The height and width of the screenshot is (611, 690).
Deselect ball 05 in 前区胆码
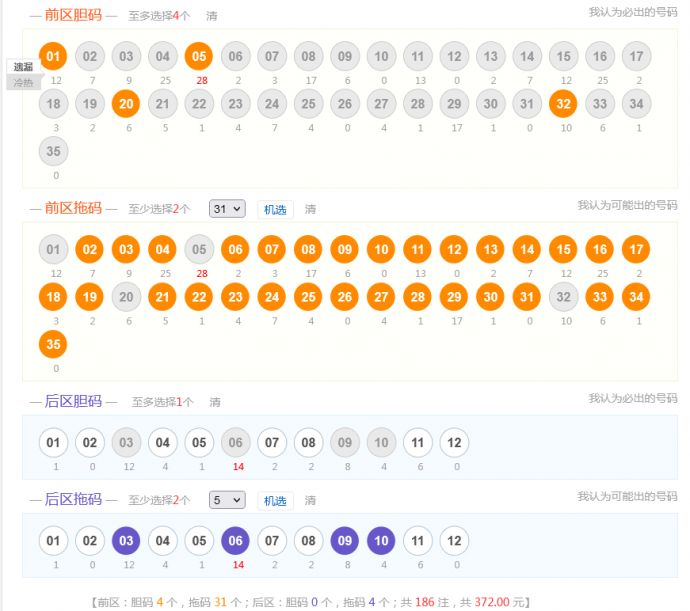click(x=199, y=56)
